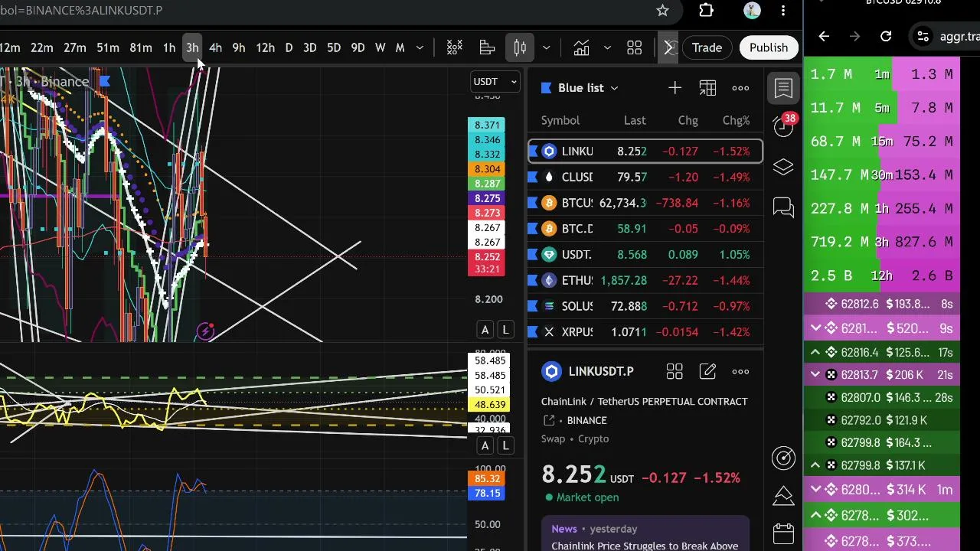This screenshot has width=980, height=551.
Task: Click the lightning event marker on the chart
Action: 205,331
